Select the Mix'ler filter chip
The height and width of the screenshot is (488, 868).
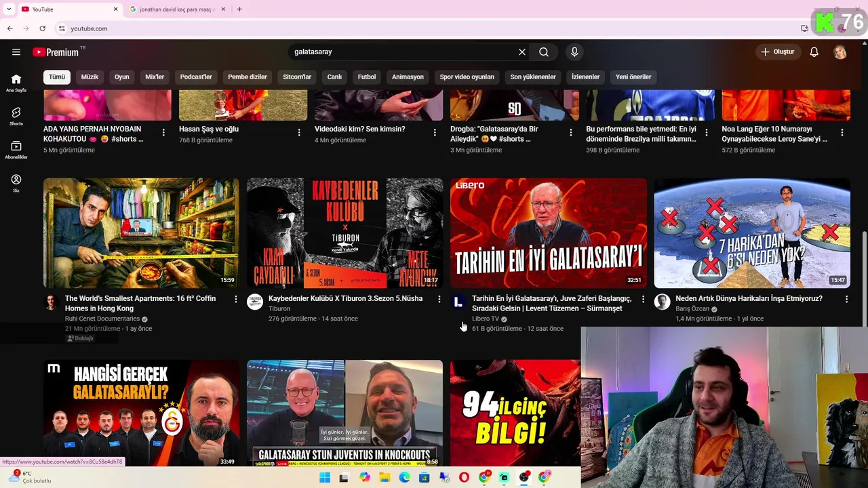155,77
